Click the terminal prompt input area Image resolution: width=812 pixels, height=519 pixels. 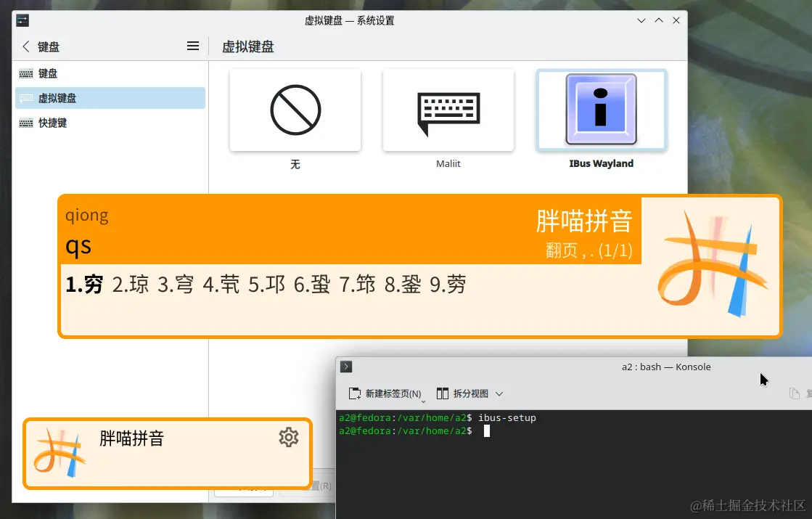pyautogui.click(x=486, y=430)
